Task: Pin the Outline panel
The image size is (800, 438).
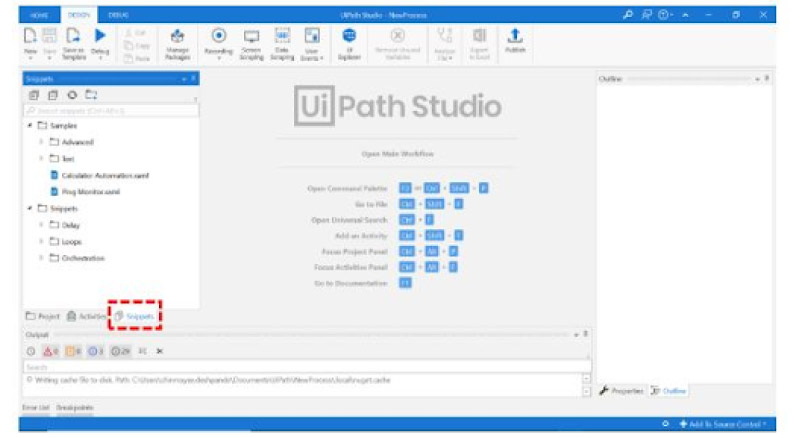Action: [767, 79]
